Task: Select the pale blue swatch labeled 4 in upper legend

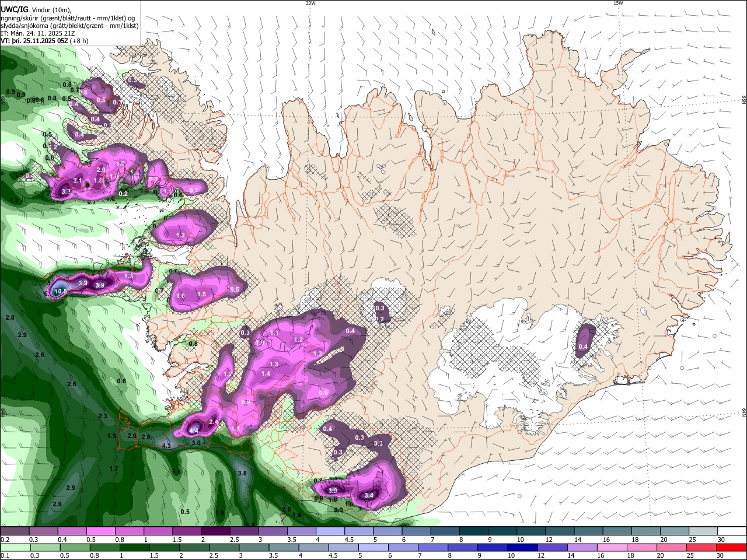Action: click(330, 531)
